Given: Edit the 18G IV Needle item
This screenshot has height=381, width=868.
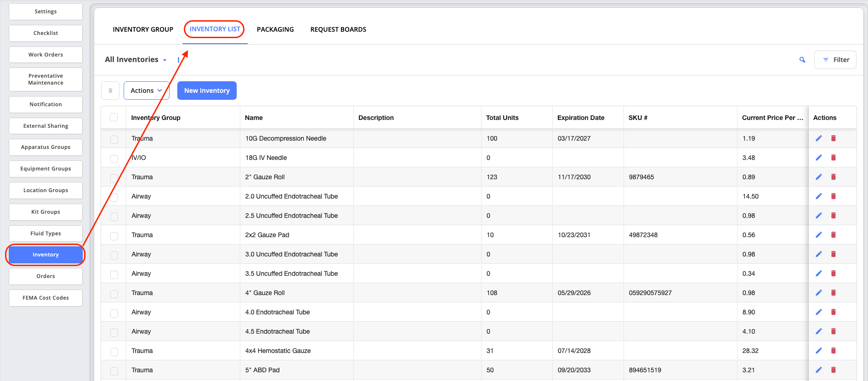Looking at the screenshot, I should coord(819,158).
